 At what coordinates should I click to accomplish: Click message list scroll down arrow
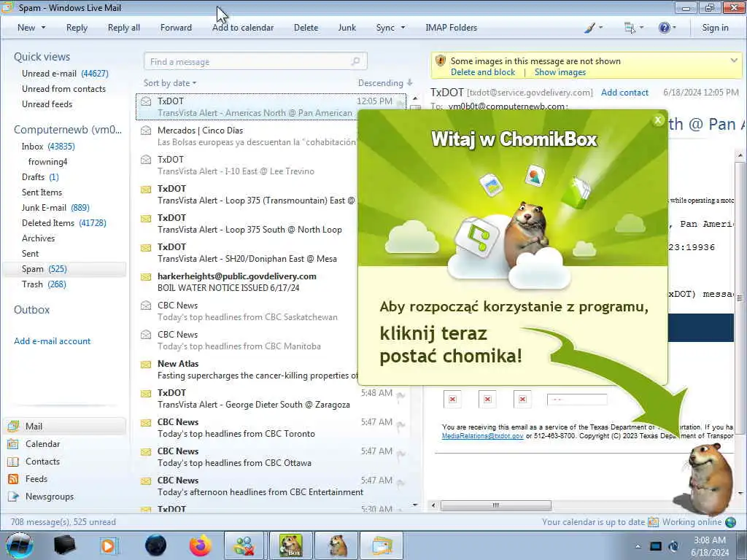tap(415, 505)
